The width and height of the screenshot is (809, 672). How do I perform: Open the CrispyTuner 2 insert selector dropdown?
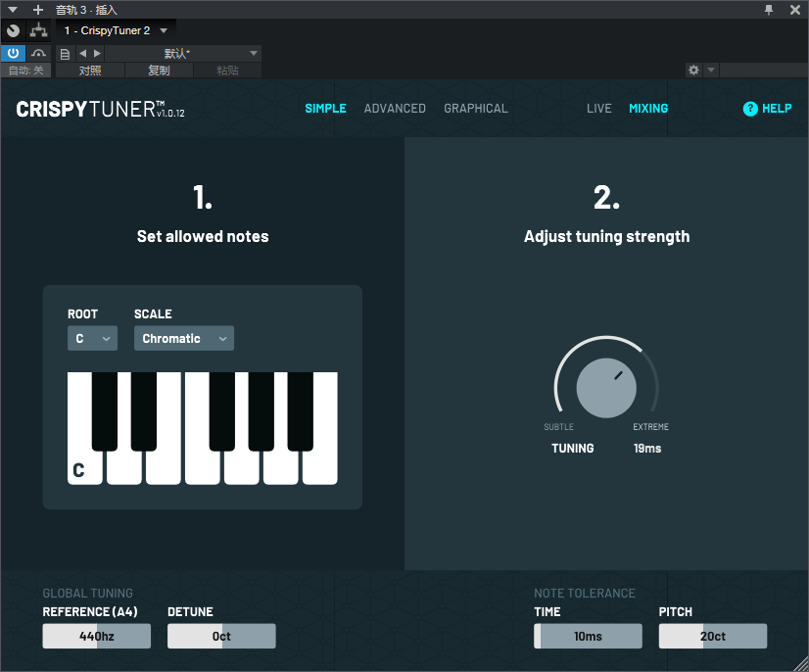pyautogui.click(x=117, y=30)
